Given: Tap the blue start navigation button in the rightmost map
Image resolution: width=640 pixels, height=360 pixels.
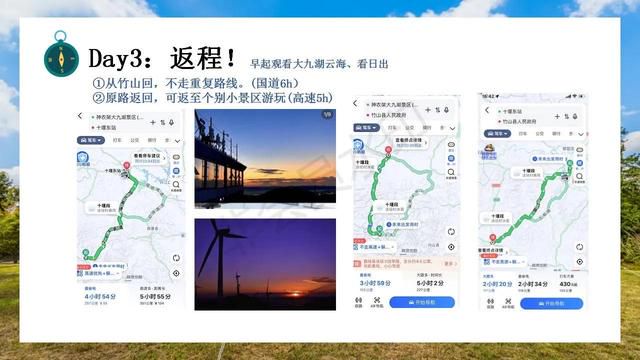Looking at the screenshot, I should coord(551,303).
